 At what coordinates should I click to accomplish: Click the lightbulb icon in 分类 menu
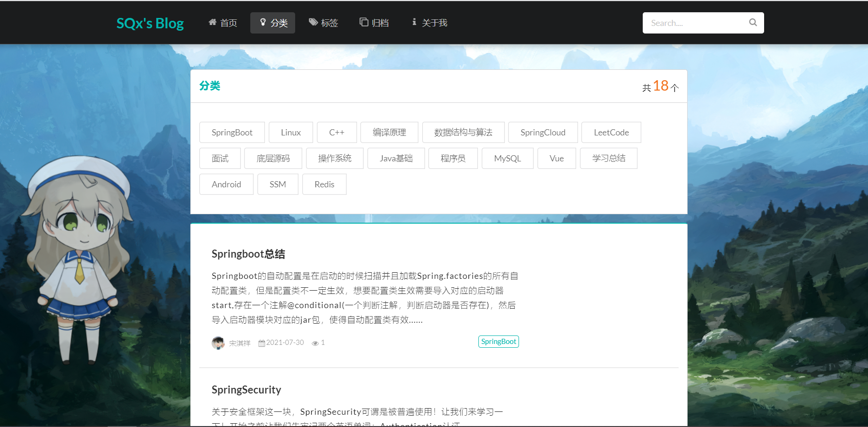(x=263, y=22)
